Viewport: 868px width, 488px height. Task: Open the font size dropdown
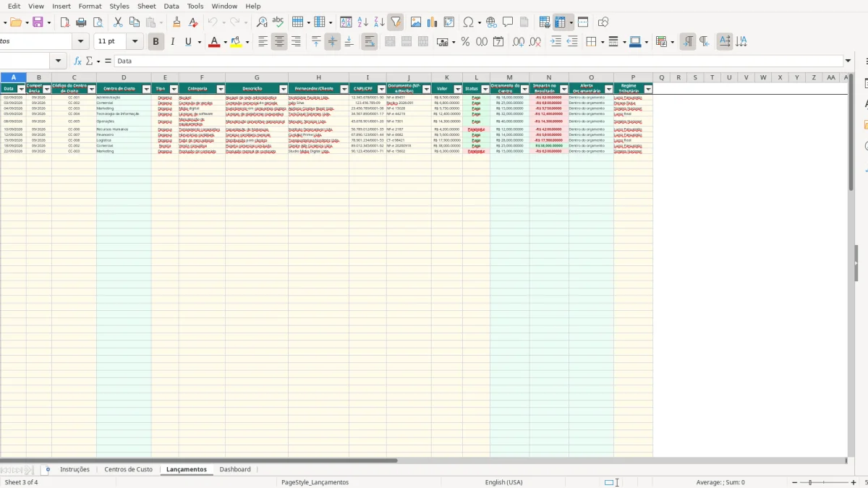(135, 42)
